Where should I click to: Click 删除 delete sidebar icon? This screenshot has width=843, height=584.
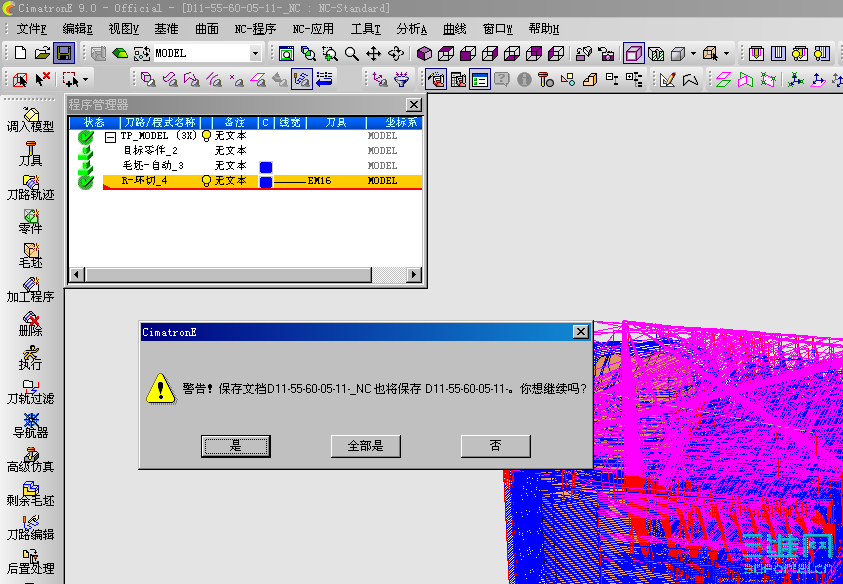[x=31, y=324]
